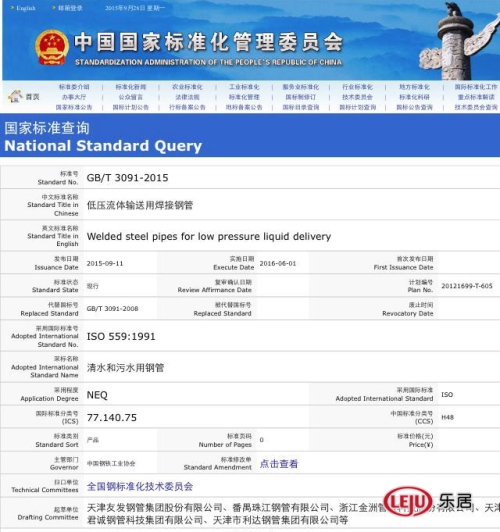Image resolution: width=500 pixels, height=532 pixels.
Task: Open 工业标准化 navigation item
Action: (244, 87)
